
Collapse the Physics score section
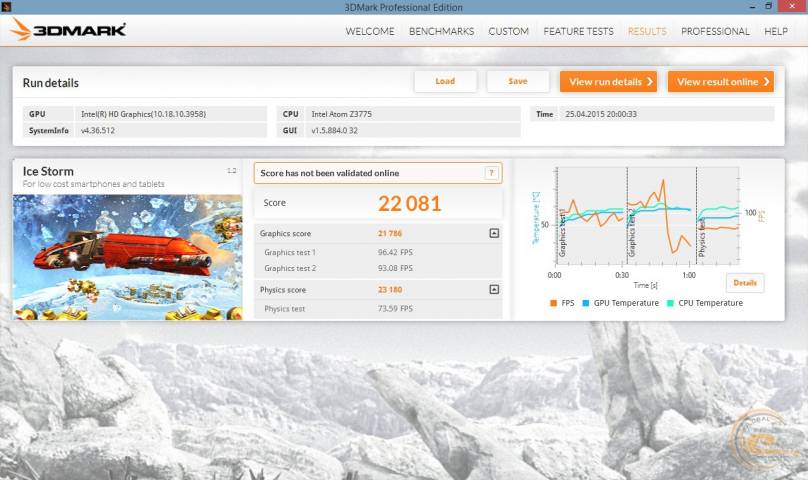[x=494, y=290]
